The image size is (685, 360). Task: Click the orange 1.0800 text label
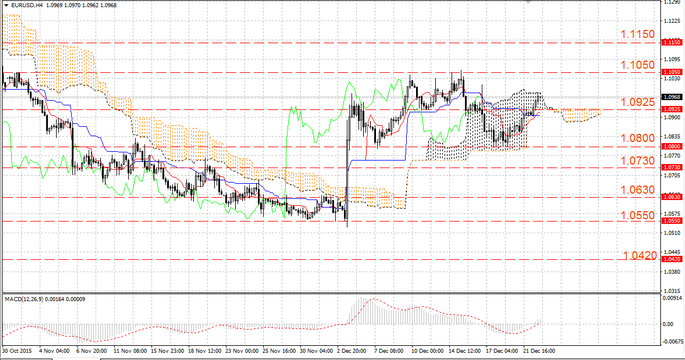coord(638,138)
